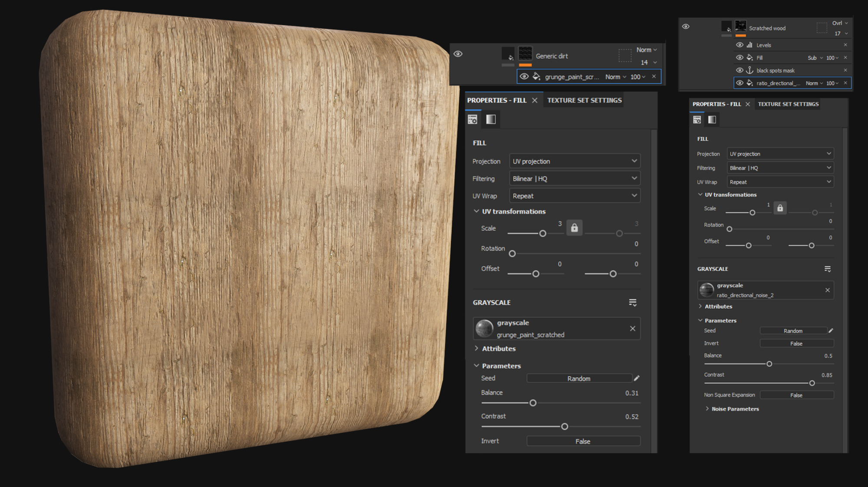Click the Random seed button
Viewport: 868px width, 487px height.
(579, 378)
